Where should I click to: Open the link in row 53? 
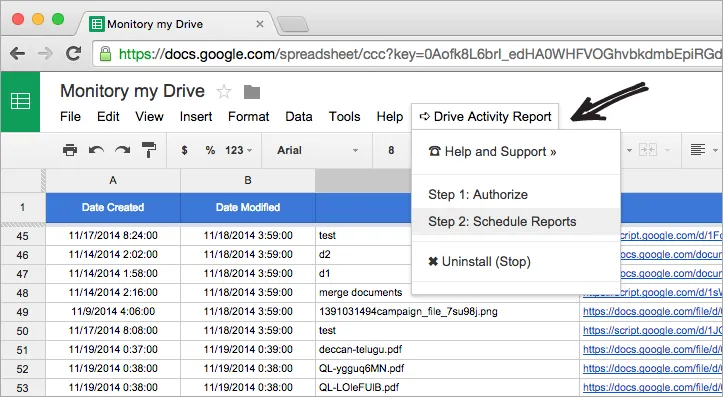click(x=652, y=387)
